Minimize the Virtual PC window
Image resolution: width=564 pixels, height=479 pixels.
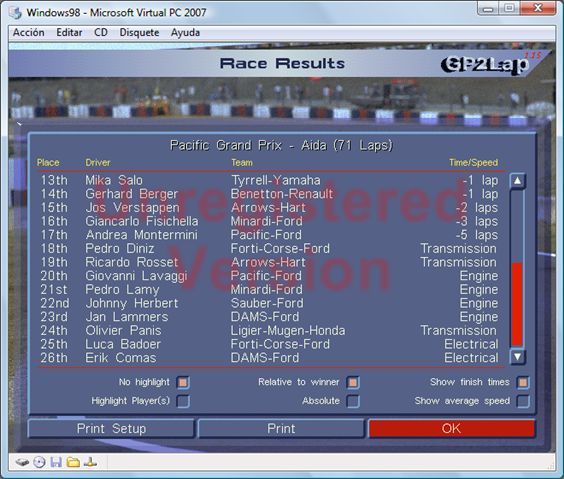click(488, 8)
